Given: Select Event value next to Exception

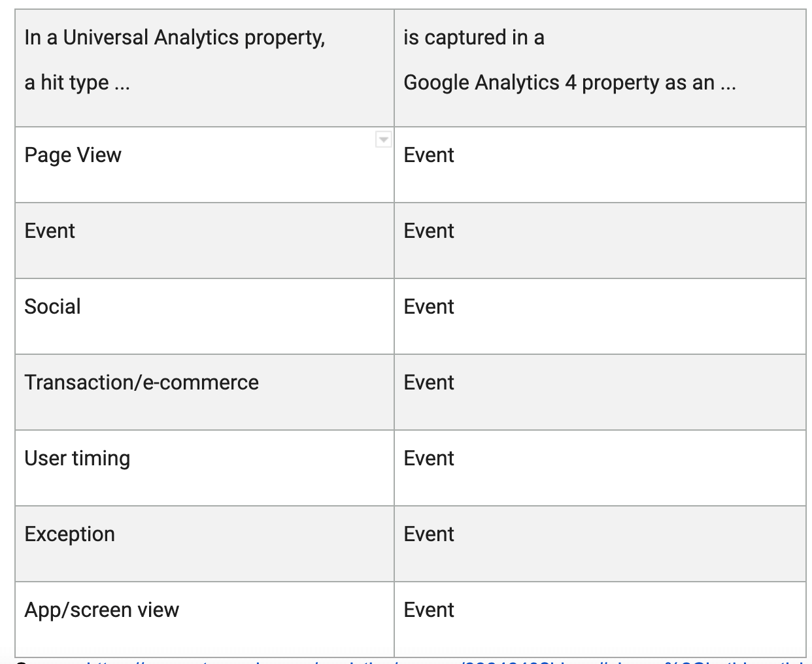Looking at the screenshot, I should 429,534.
